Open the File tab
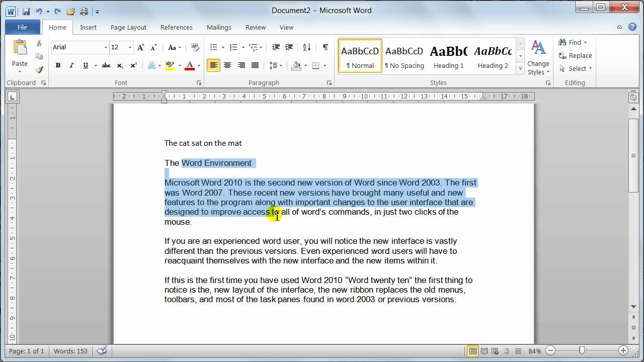 point(22,27)
